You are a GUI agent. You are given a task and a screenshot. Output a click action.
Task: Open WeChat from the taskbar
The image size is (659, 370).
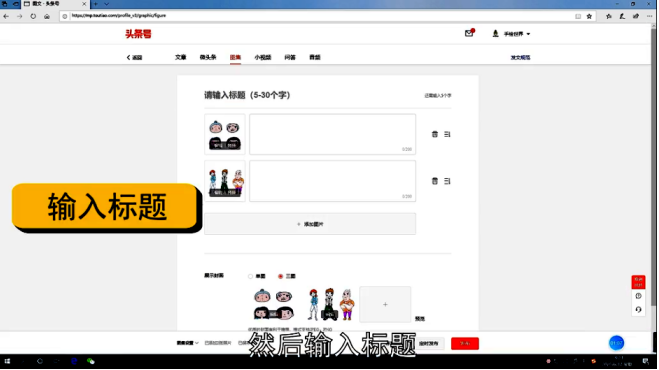(x=91, y=361)
